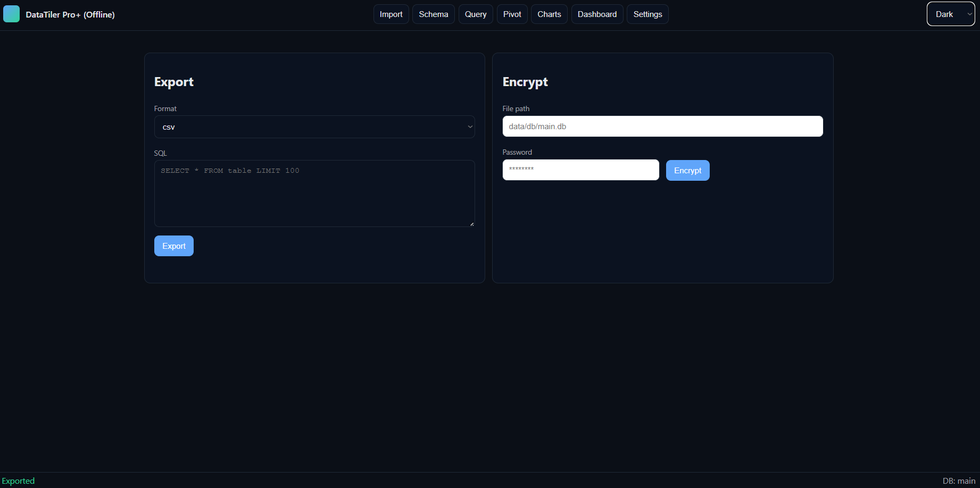Expand the Dark theme dropdown

tap(951, 14)
